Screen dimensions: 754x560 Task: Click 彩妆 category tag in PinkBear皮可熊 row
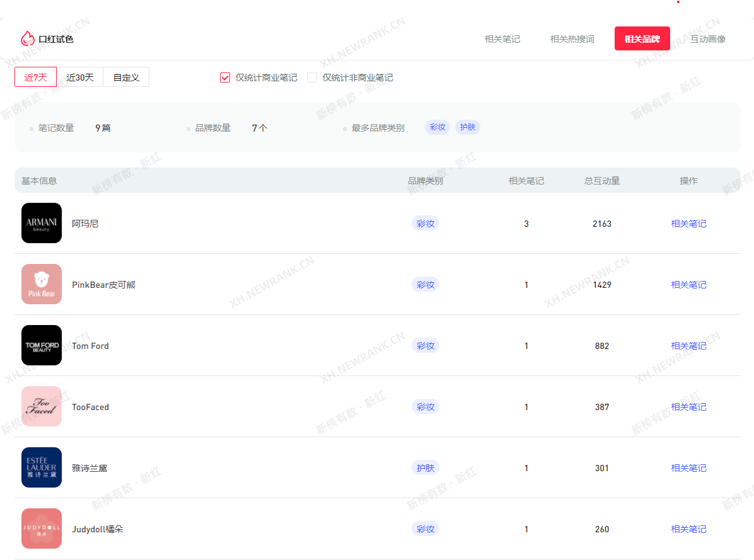(426, 284)
